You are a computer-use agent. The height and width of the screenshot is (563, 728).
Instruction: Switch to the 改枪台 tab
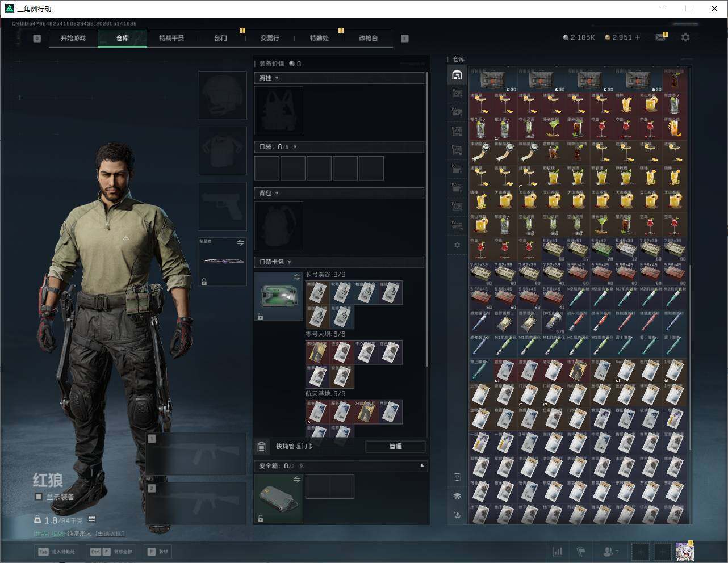tap(368, 38)
